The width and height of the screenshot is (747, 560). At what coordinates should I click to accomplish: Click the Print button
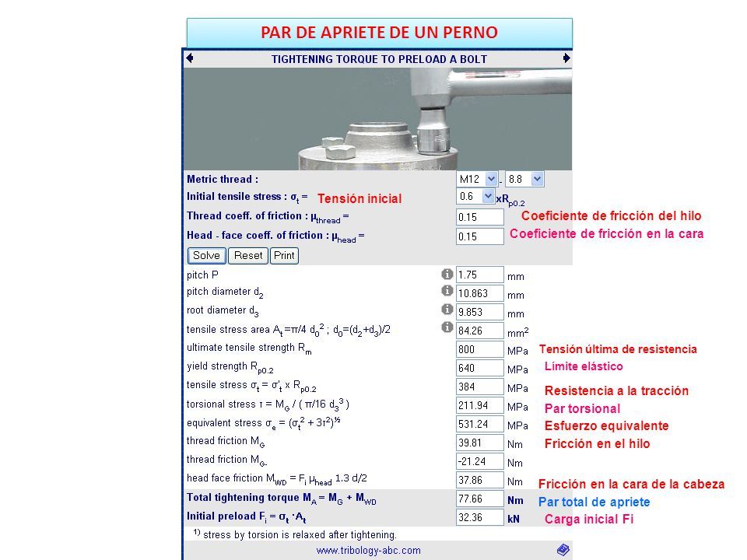coord(285,256)
